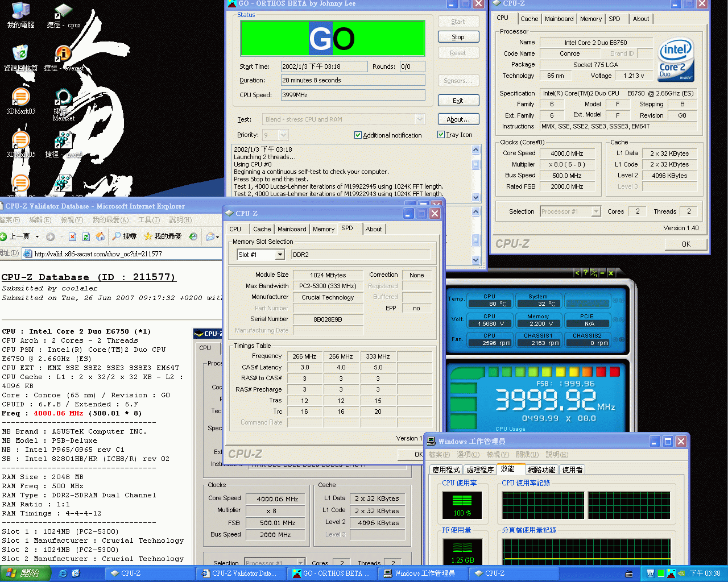The height and width of the screenshot is (582, 728).
Task: Open the Priority dropdown in ORTHOS
Action: coord(283,135)
